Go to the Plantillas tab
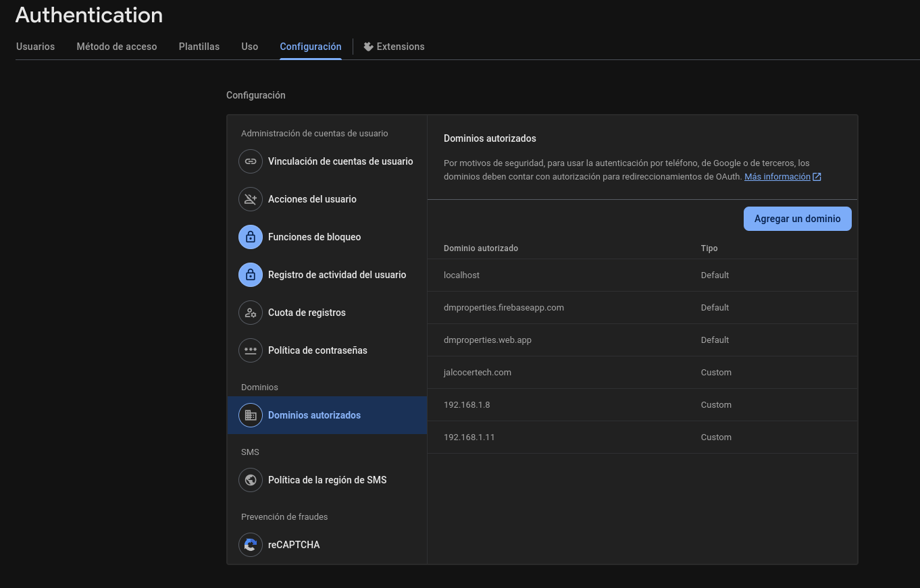The height and width of the screenshot is (588, 920). pyautogui.click(x=199, y=47)
